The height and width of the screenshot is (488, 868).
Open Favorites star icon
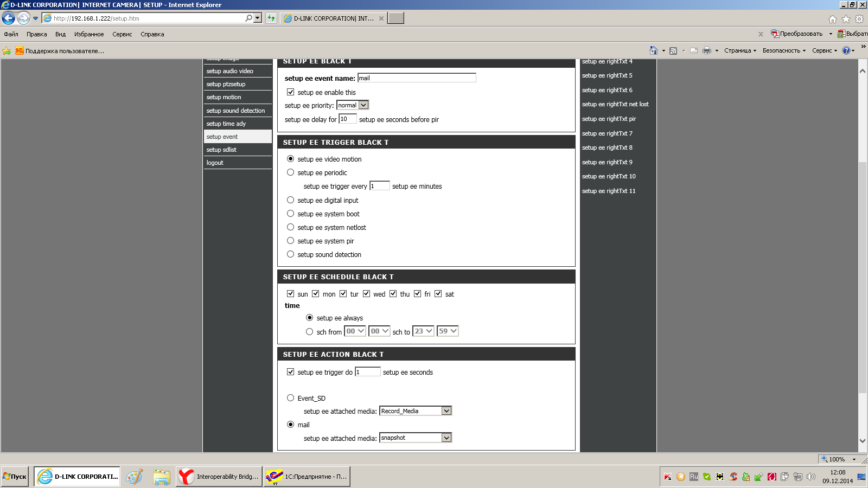coord(846,19)
